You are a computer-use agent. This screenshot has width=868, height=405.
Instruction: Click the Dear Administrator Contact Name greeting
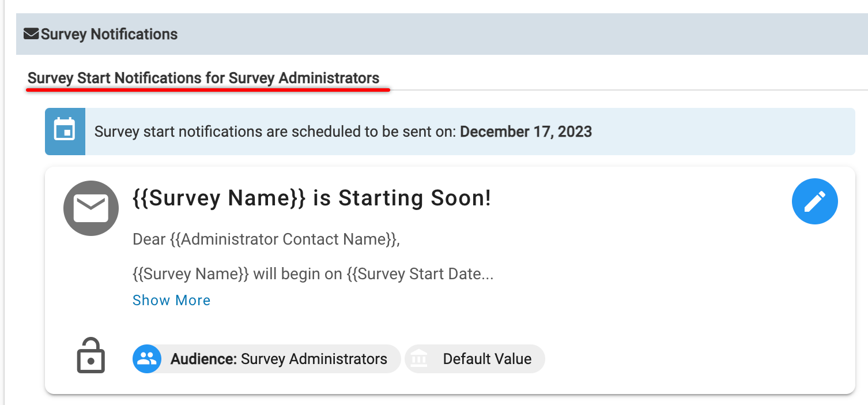pos(266,239)
